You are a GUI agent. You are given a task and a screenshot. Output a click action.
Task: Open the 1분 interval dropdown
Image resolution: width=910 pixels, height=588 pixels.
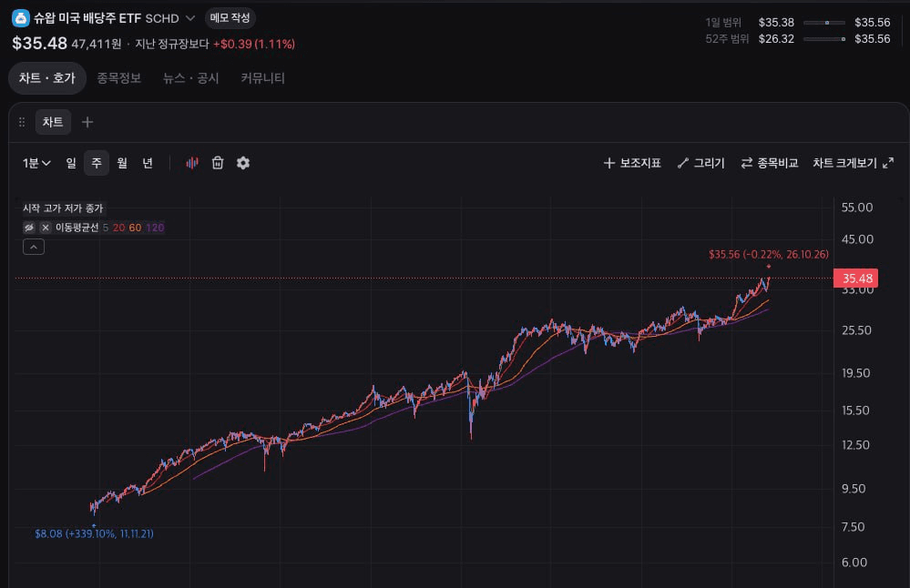[x=36, y=163]
